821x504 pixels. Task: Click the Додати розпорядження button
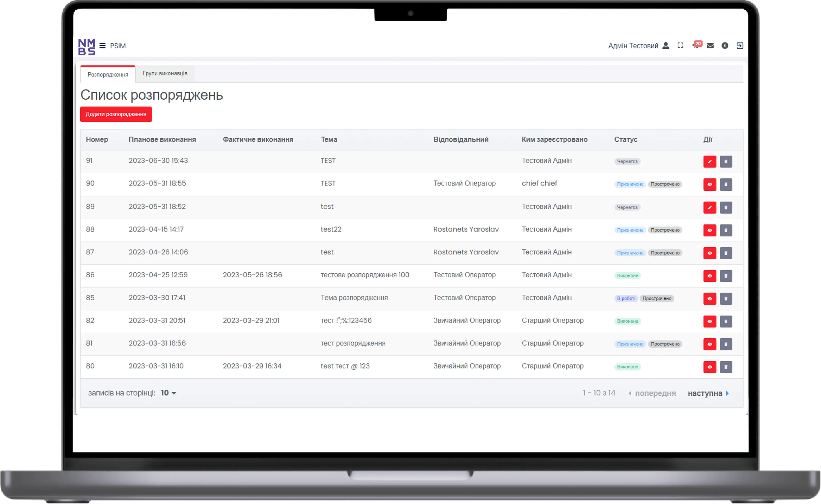[116, 114]
